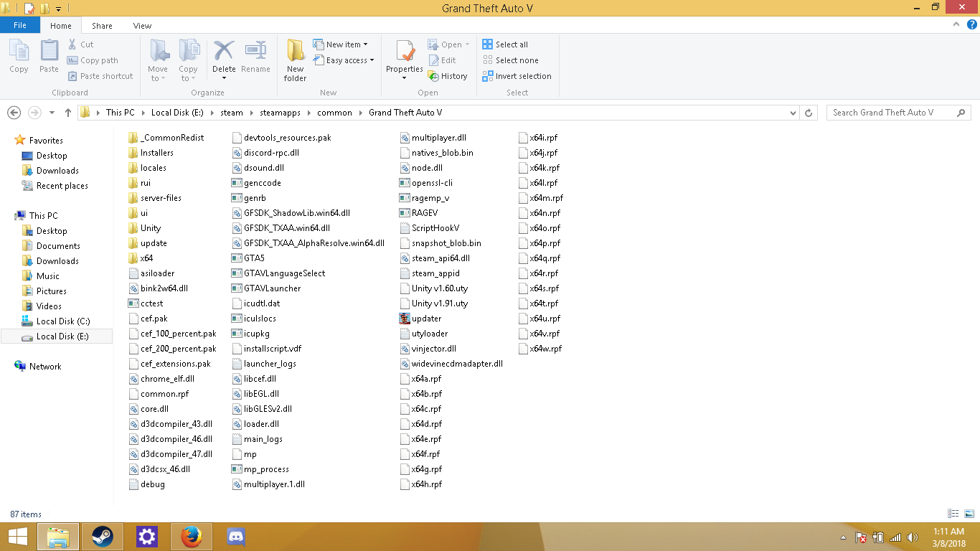This screenshot has height=551, width=980.
Task: Switch to Large icons view layout
Action: (969, 514)
